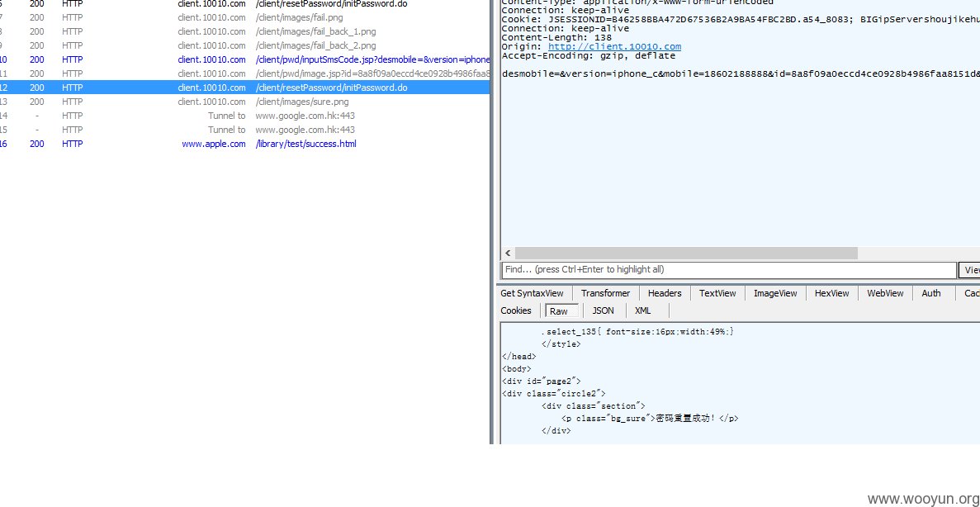Switch to the Headers response tab
The height and width of the screenshot is (507, 980).
point(665,293)
